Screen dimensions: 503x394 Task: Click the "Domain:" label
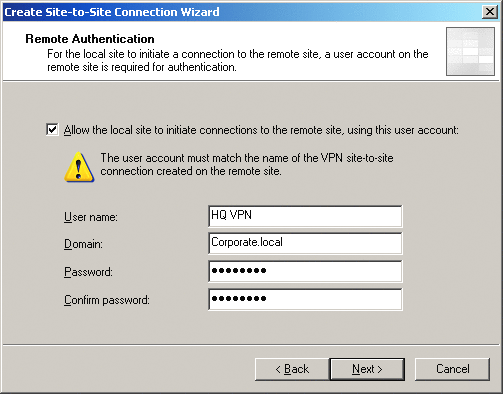(83, 244)
